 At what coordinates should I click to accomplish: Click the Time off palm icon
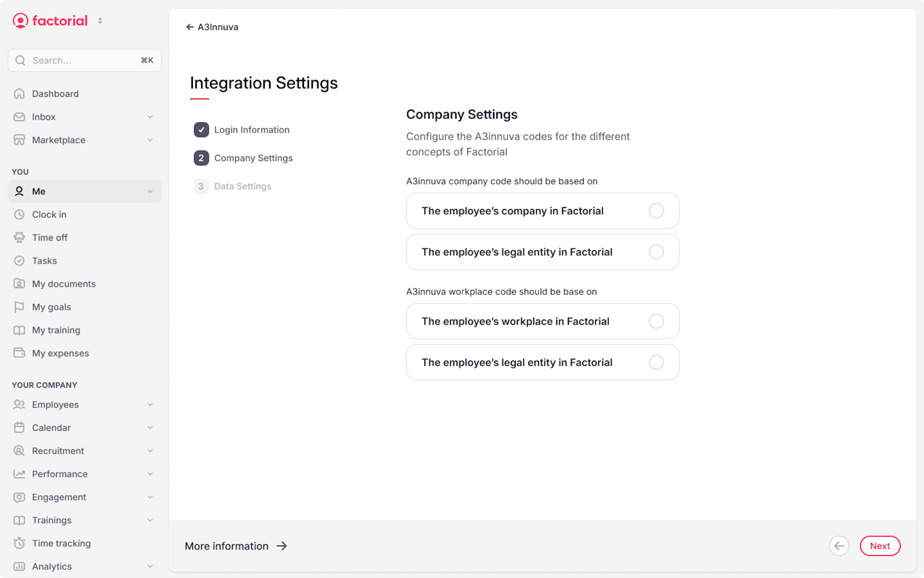click(x=19, y=237)
